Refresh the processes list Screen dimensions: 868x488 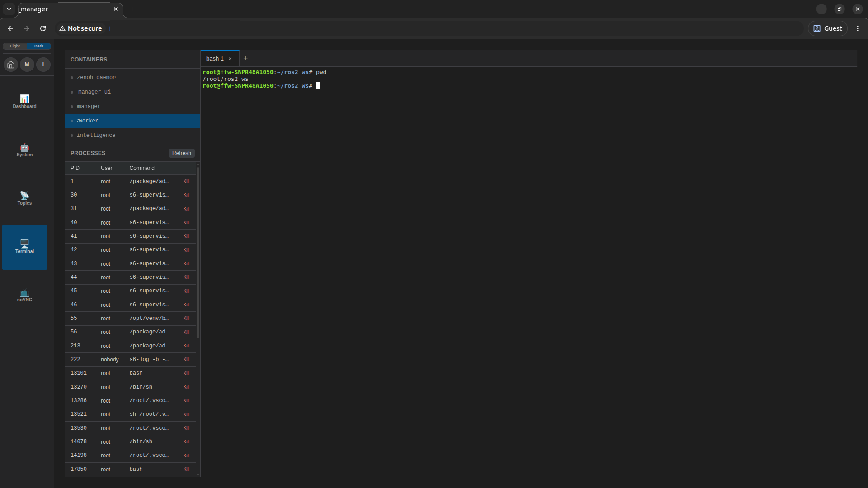coord(182,153)
